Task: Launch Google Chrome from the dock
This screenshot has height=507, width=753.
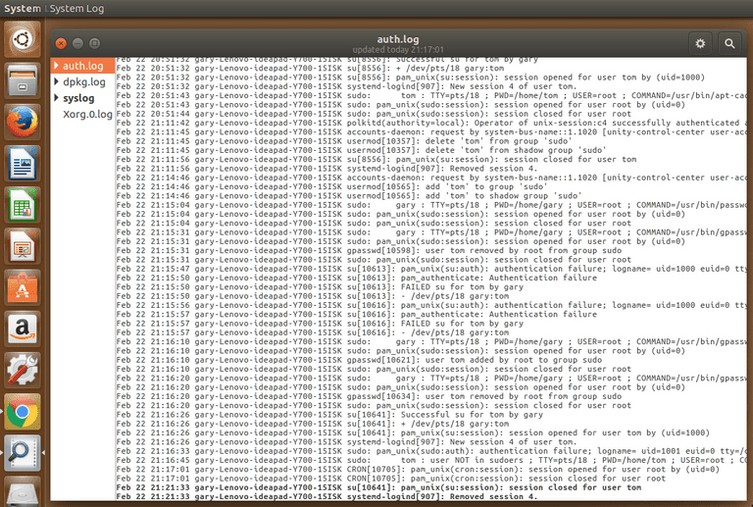Action: pos(22,412)
